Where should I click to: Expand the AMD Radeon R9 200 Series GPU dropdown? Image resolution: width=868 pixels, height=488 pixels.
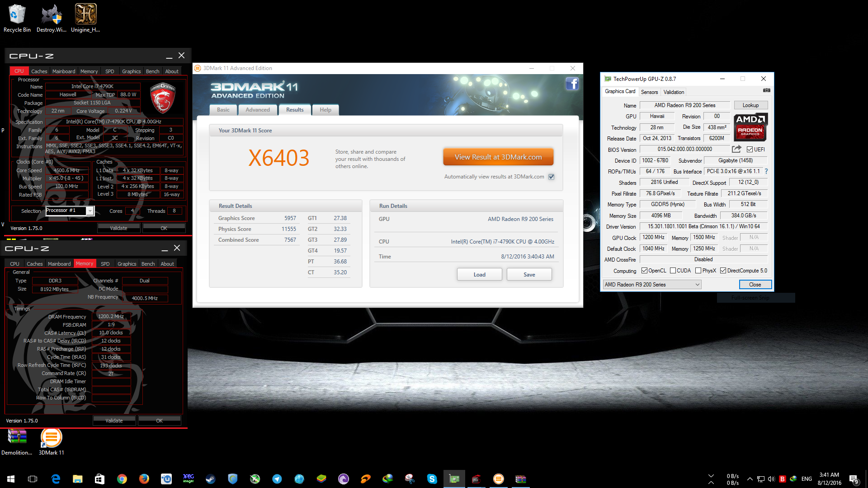click(x=652, y=285)
